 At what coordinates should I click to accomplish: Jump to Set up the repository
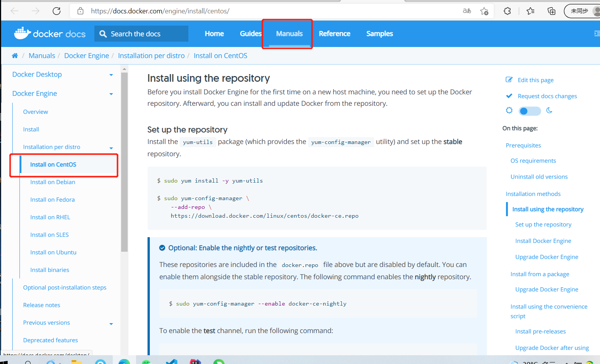tap(543, 225)
